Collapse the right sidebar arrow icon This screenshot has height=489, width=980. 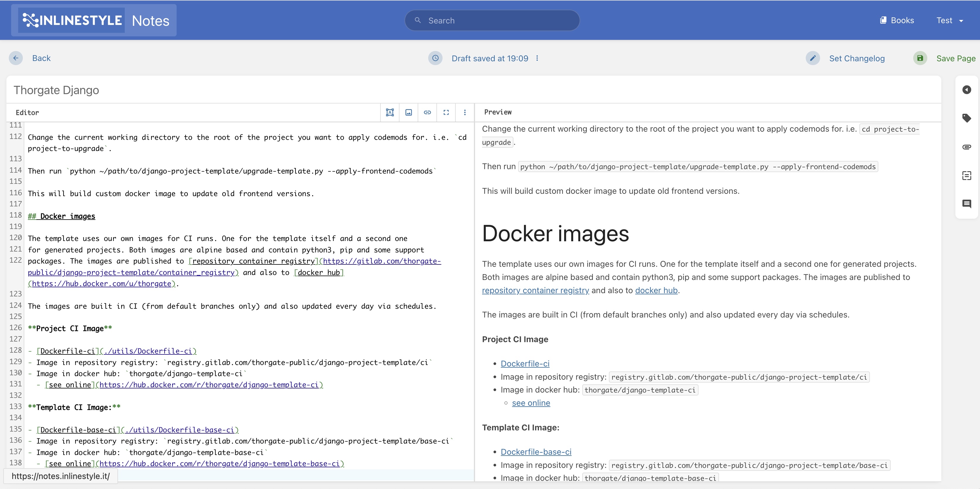966,89
